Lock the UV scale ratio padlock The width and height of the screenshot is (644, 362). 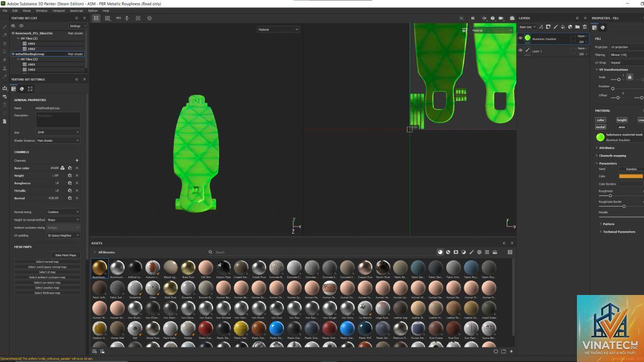coord(630,77)
